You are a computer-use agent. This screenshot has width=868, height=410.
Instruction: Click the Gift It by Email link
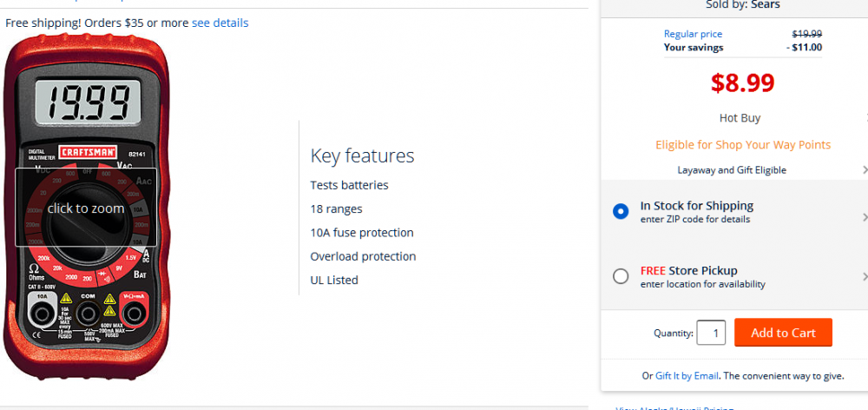pyautogui.click(x=687, y=375)
